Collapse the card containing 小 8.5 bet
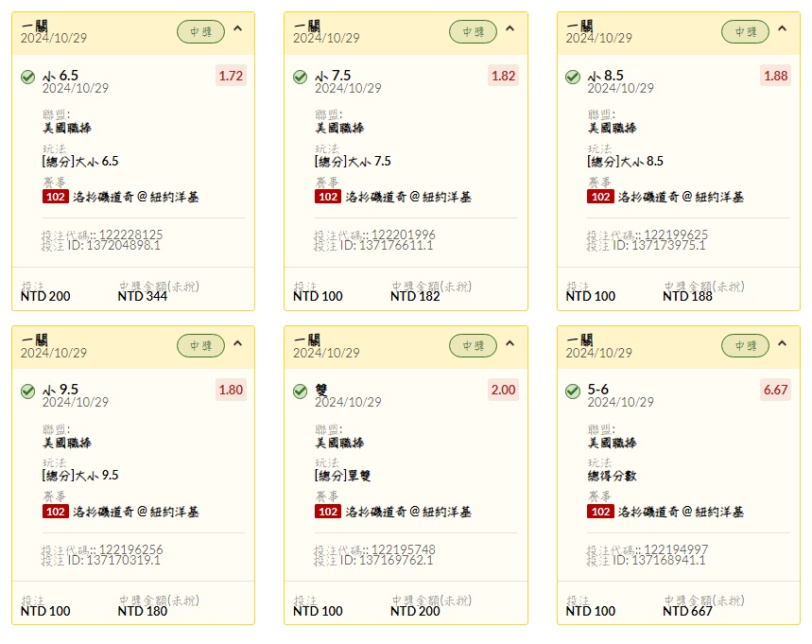 click(782, 29)
